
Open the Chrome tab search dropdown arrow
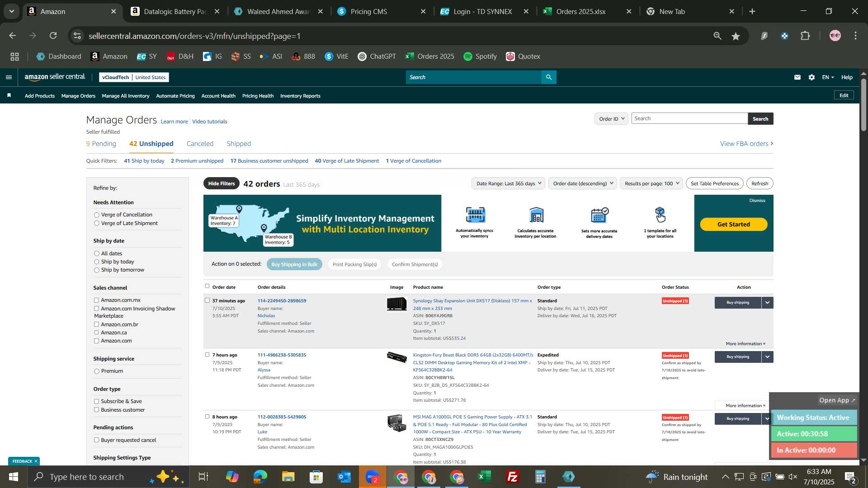(12, 11)
